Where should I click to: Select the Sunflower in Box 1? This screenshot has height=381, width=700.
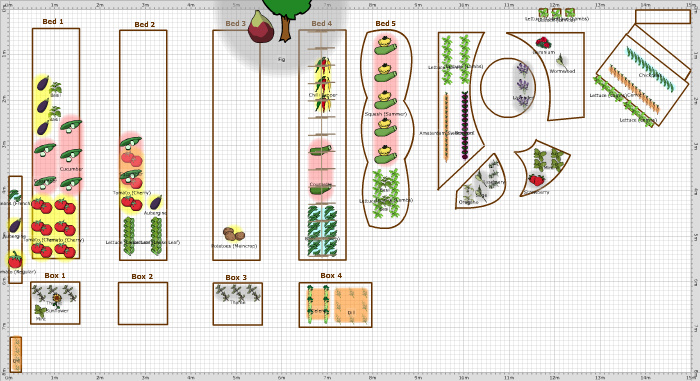coord(56,299)
